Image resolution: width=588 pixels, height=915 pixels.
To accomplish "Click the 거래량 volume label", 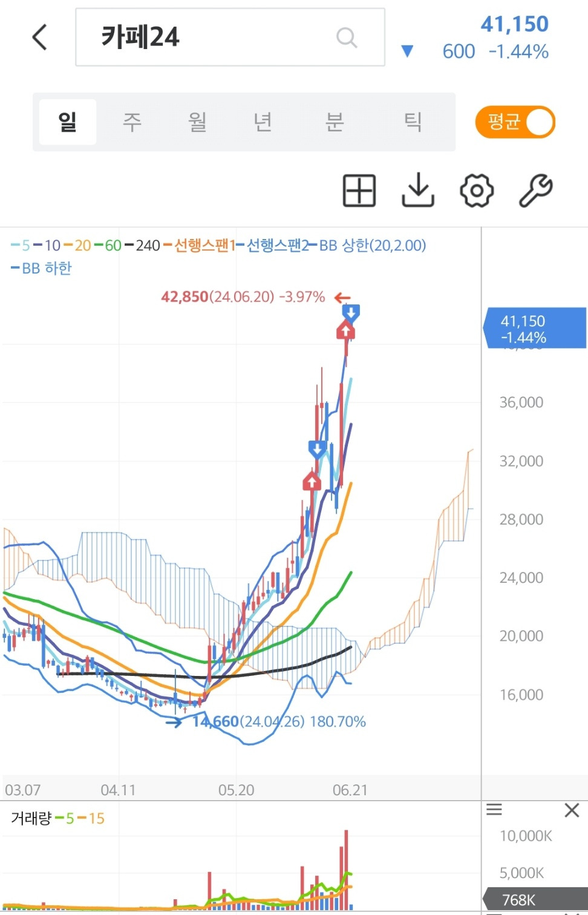I will pyautogui.click(x=31, y=818).
